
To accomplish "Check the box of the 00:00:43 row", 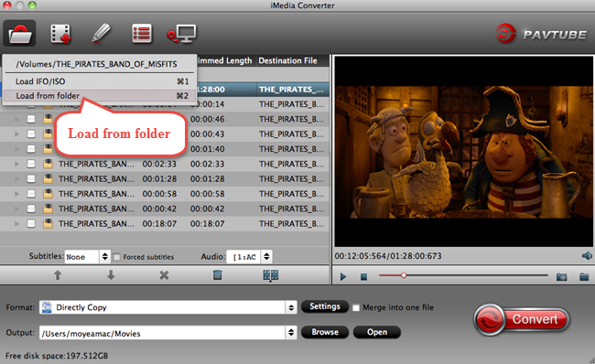I will 31,134.
